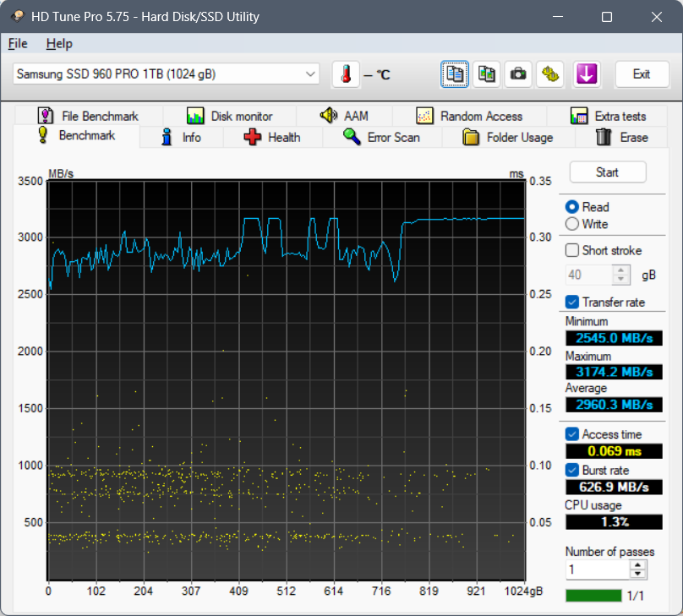Increase the short stroke gB value
683x616 pixels.
click(620, 270)
